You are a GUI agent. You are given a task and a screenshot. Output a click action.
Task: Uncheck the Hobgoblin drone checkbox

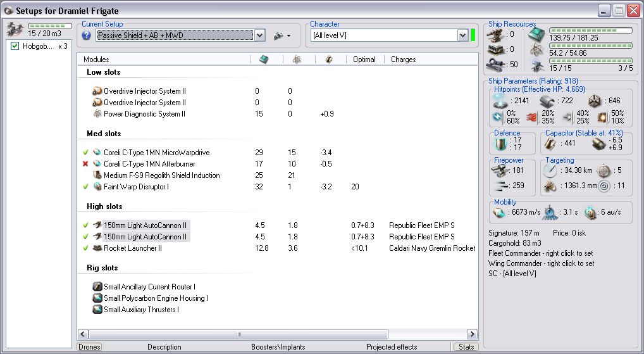point(15,46)
